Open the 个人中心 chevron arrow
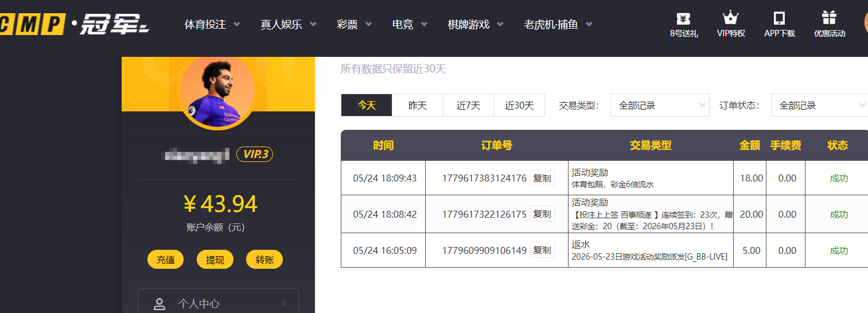This screenshot has height=313, width=868. pyautogui.click(x=285, y=304)
